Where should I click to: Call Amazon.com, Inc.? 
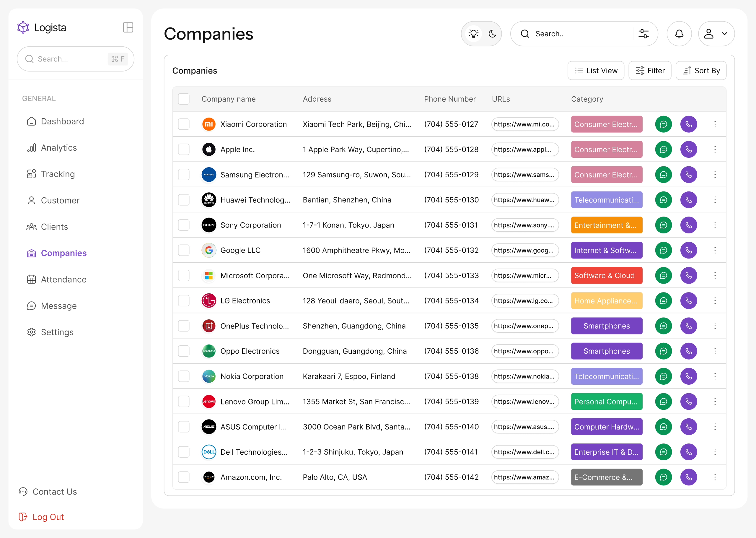[688, 477]
